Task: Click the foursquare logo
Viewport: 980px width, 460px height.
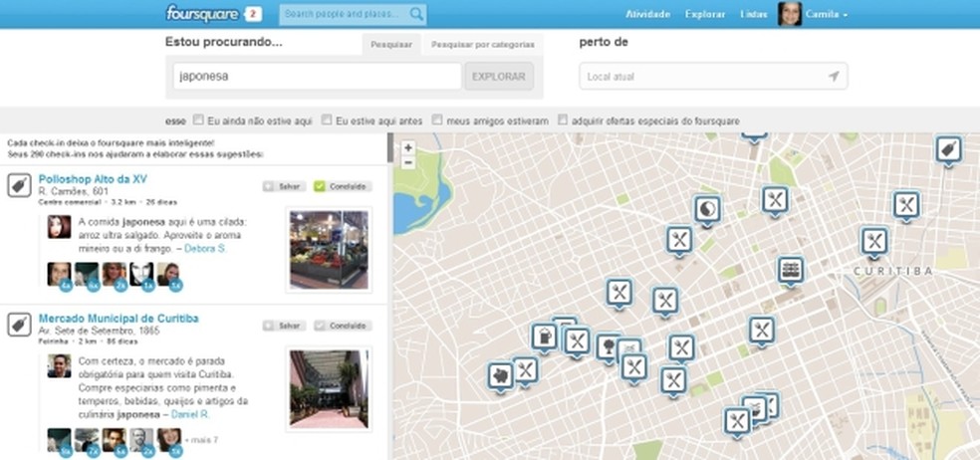Action: click(x=202, y=13)
